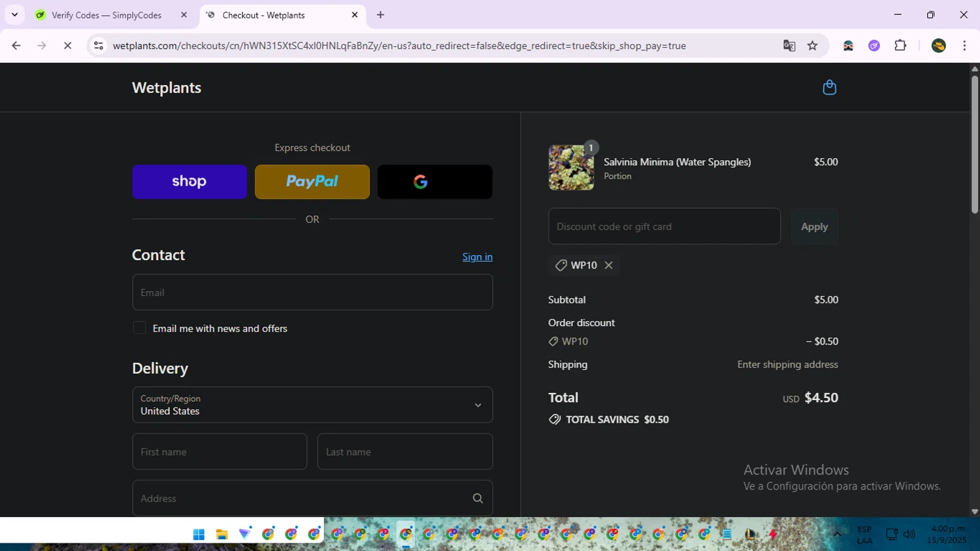Click the 'Enter shipping address' text

pos(788,365)
